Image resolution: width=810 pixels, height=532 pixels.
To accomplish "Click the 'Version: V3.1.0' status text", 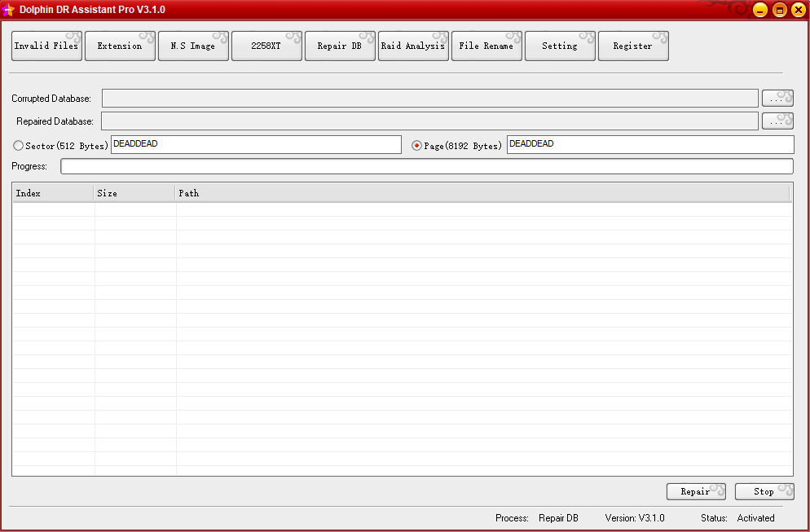I will tap(635, 518).
